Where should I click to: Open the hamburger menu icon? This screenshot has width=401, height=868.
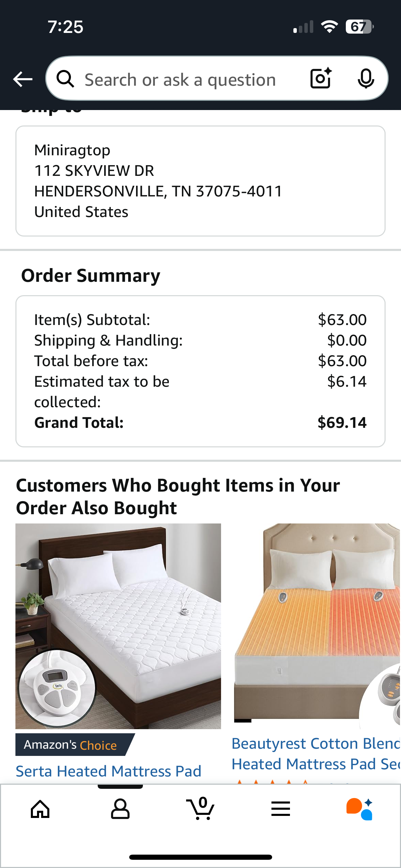click(281, 809)
